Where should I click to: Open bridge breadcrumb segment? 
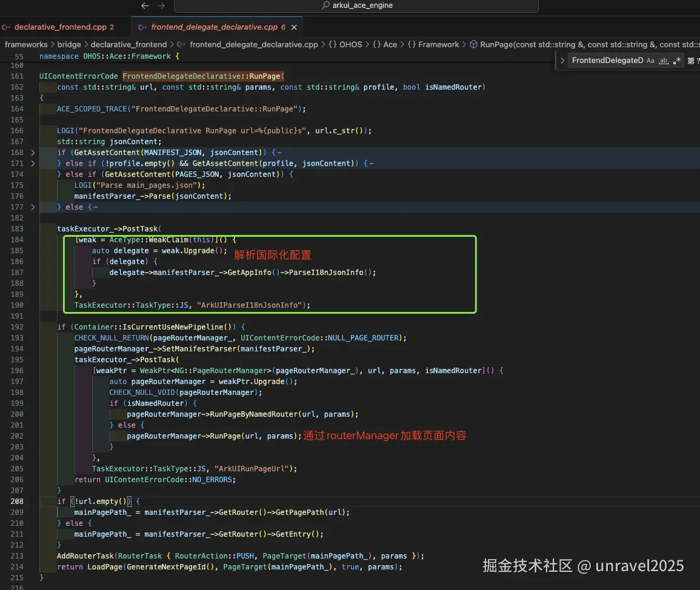pos(69,45)
